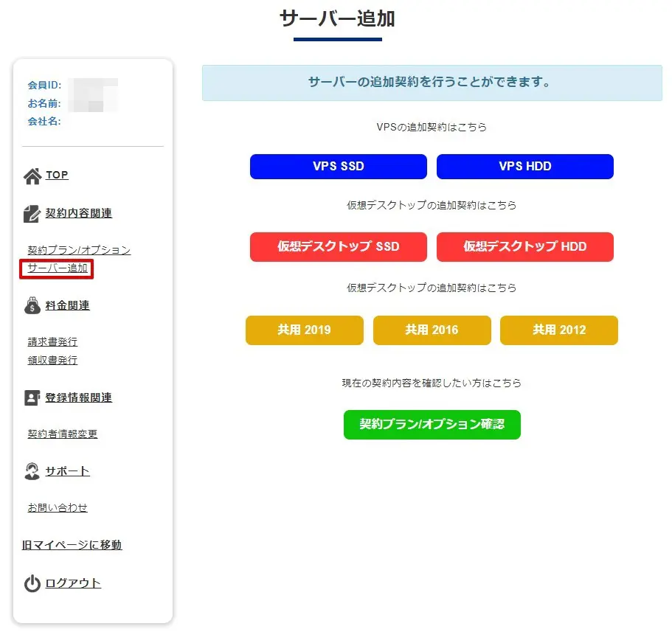Open 請求書発行 invoice page
Viewport: 672px width, 632px height.
click(x=52, y=342)
